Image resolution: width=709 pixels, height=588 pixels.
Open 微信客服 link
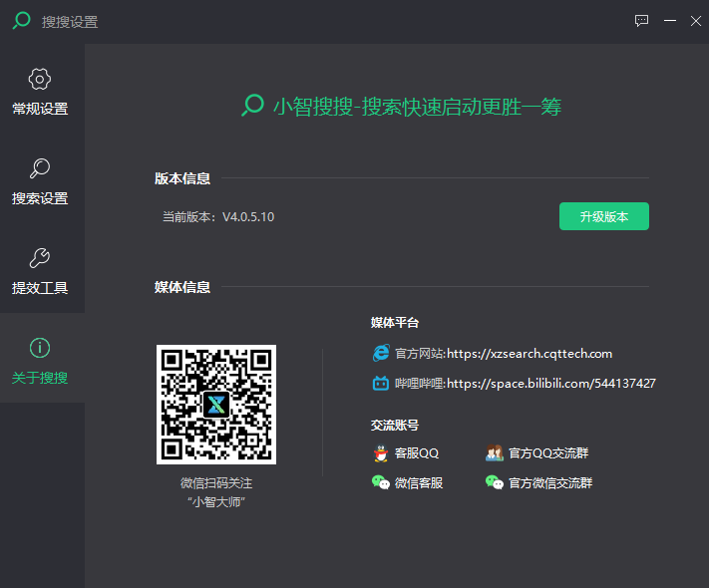tap(418, 483)
